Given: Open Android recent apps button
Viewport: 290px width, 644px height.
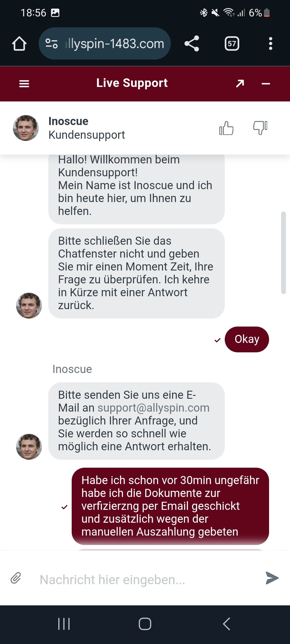Looking at the screenshot, I should tap(64, 624).
